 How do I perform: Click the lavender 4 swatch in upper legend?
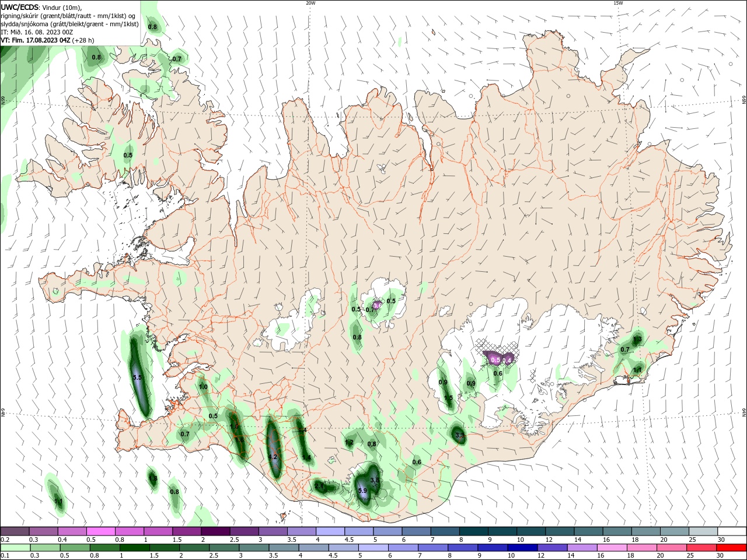pos(330,531)
